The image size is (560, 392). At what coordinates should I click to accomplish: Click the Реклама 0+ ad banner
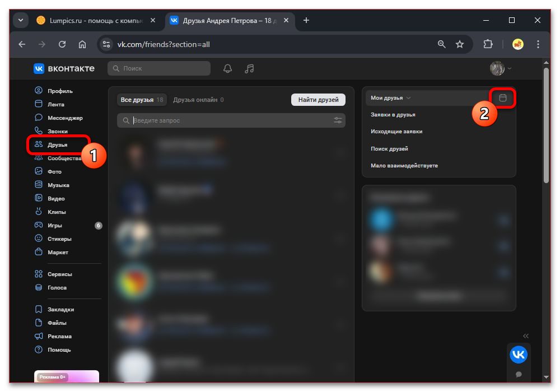click(x=67, y=376)
